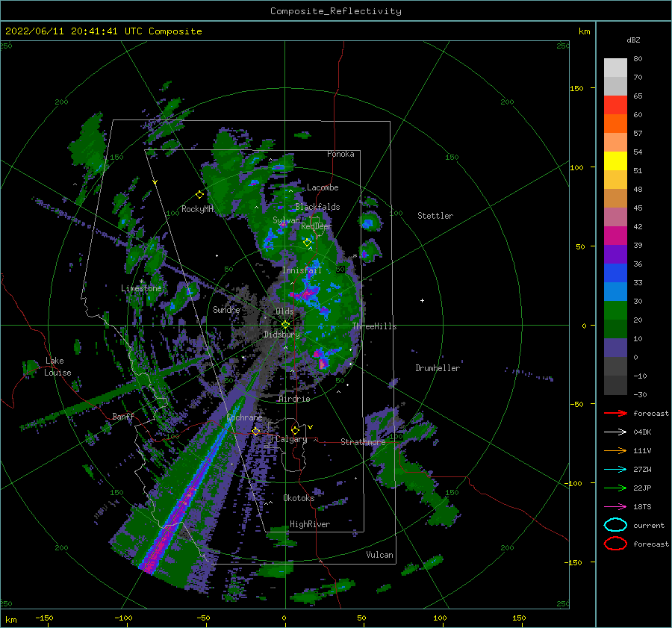
Task: Select the bright yellow 51–54 dBZ swatch
Action: [x=615, y=161]
